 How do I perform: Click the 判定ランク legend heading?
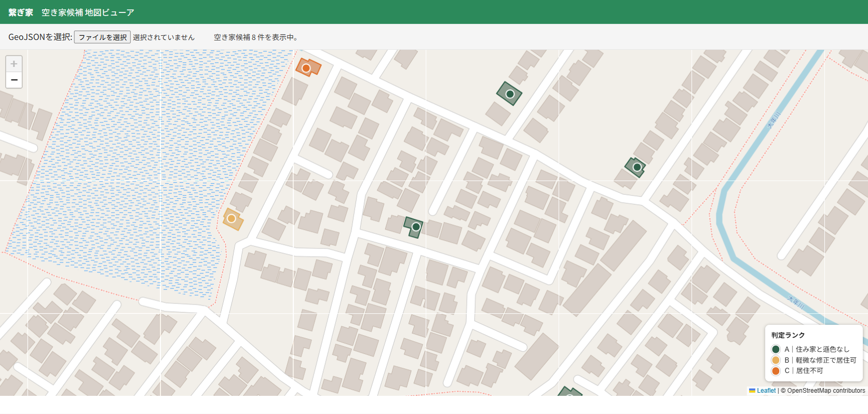pyautogui.click(x=788, y=335)
